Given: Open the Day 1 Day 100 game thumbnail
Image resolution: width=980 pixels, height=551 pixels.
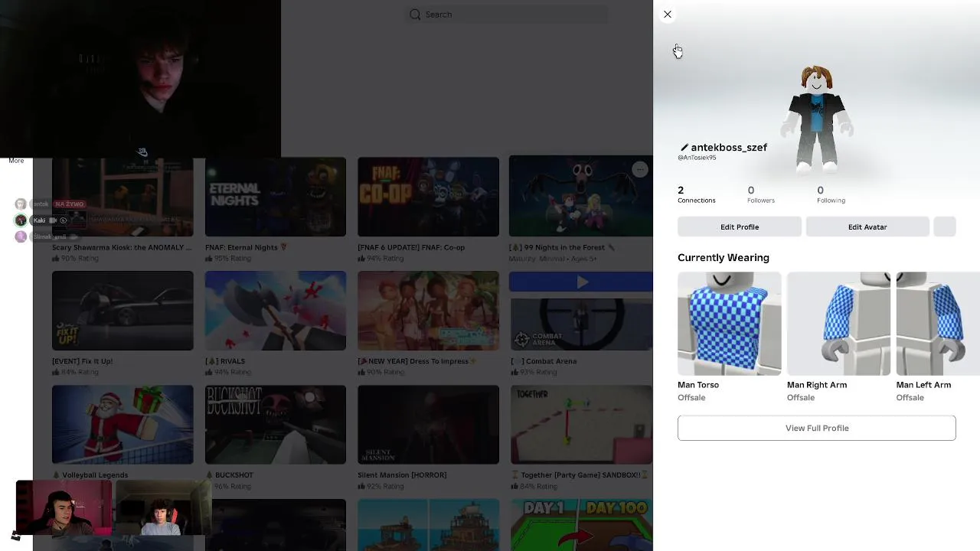Looking at the screenshot, I should point(581,525).
